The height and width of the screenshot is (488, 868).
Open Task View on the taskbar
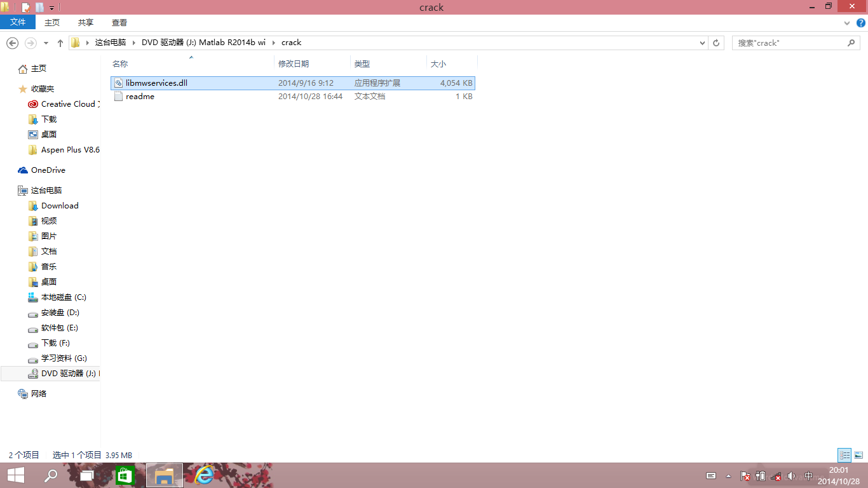tap(86, 475)
